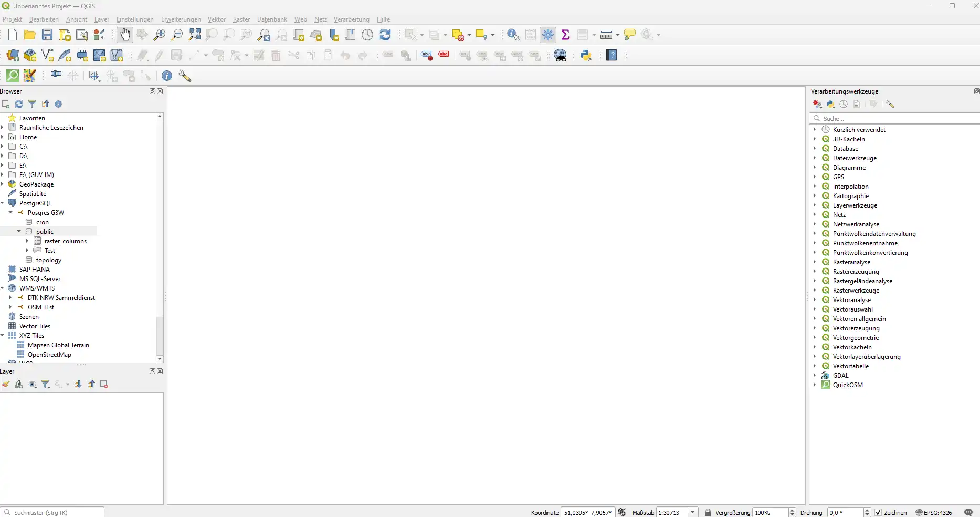This screenshot has width=980, height=517.
Task: Click the EPSG:4326 CRS button
Action: click(934, 512)
